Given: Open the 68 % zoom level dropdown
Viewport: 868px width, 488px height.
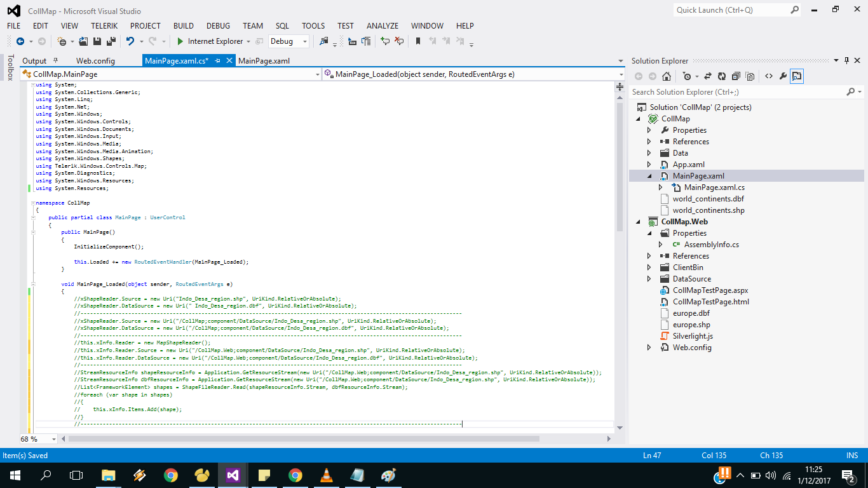Looking at the screenshot, I should [53, 439].
